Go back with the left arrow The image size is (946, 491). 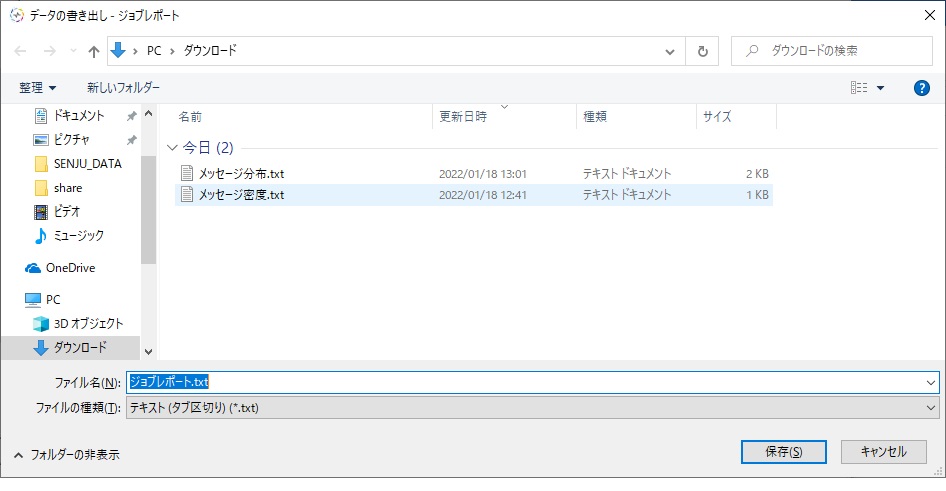click(20, 51)
